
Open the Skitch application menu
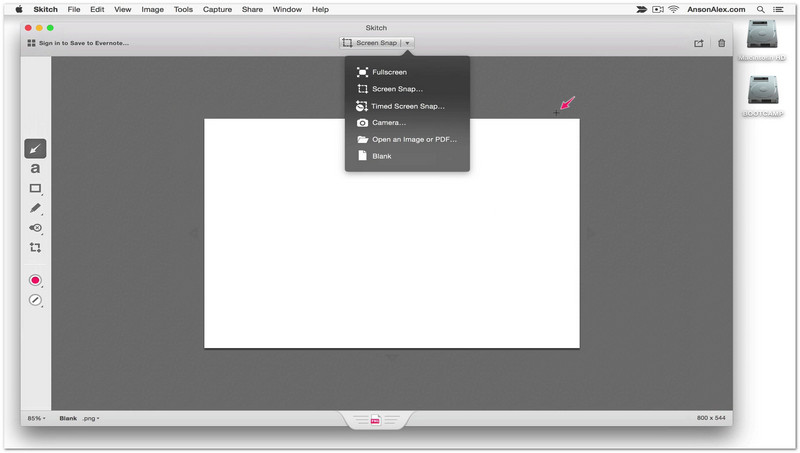(x=45, y=9)
